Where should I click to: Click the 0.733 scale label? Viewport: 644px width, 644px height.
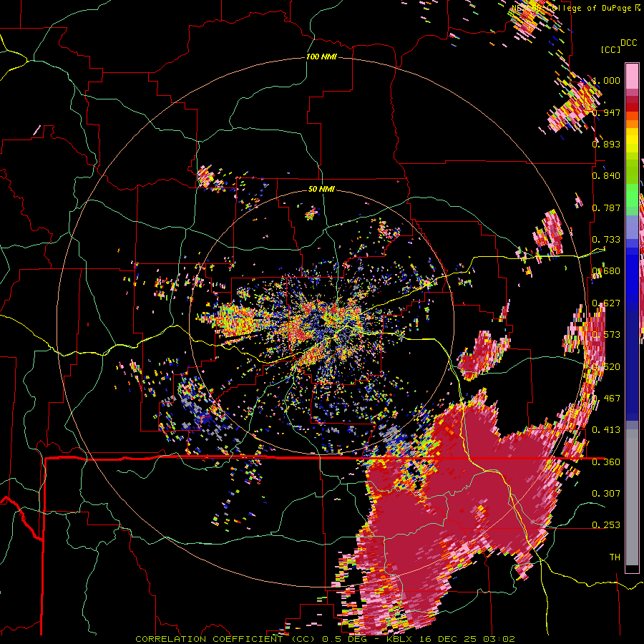pyautogui.click(x=606, y=239)
